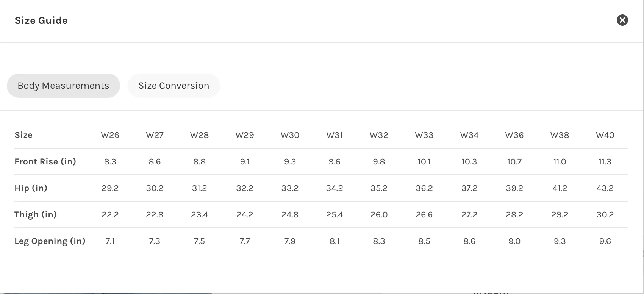Image resolution: width=644 pixels, height=294 pixels.
Task: Switch to the Size Conversion tab
Action: point(174,86)
